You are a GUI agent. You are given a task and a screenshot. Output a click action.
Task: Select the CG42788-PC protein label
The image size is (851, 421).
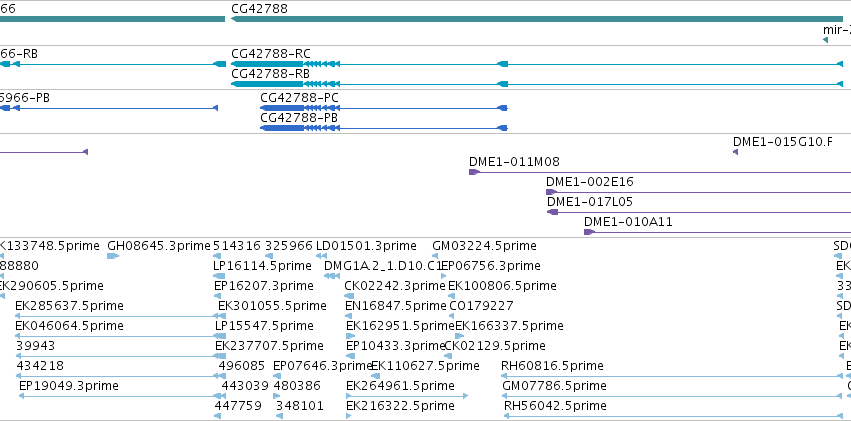pyautogui.click(x=300, y=98)
